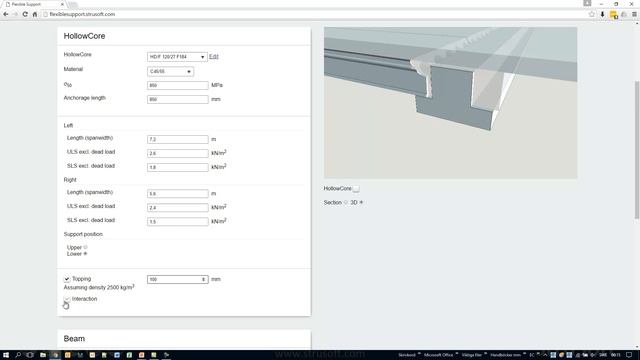Click the HollowCore panel heading
640x360 pixels.
click(84, 36)
